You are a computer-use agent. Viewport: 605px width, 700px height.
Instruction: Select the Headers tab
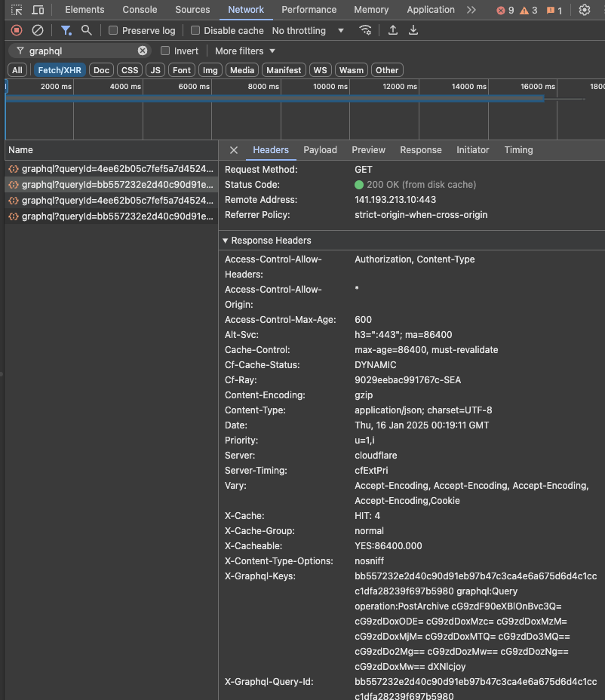[x=271, y=150]
